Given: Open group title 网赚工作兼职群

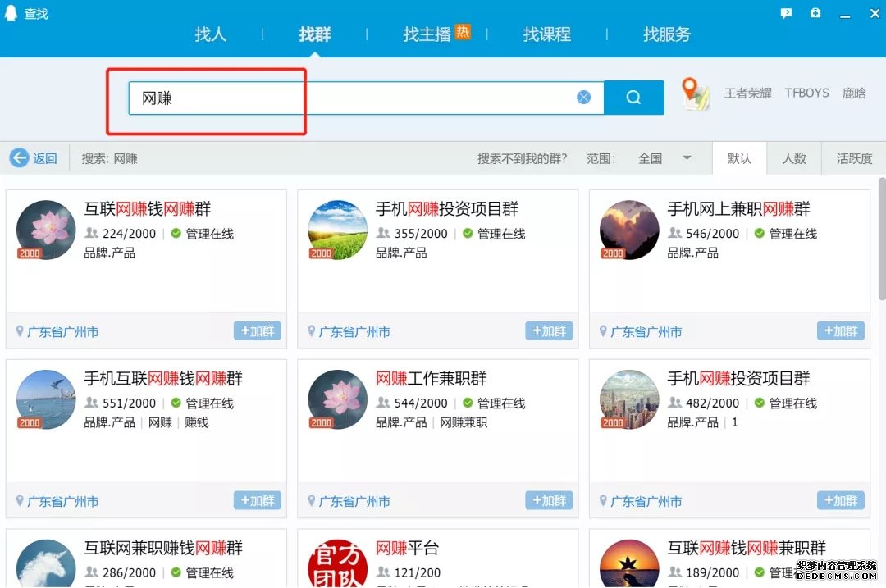Looking at the screenshot, I should click(x=432, y=378).
